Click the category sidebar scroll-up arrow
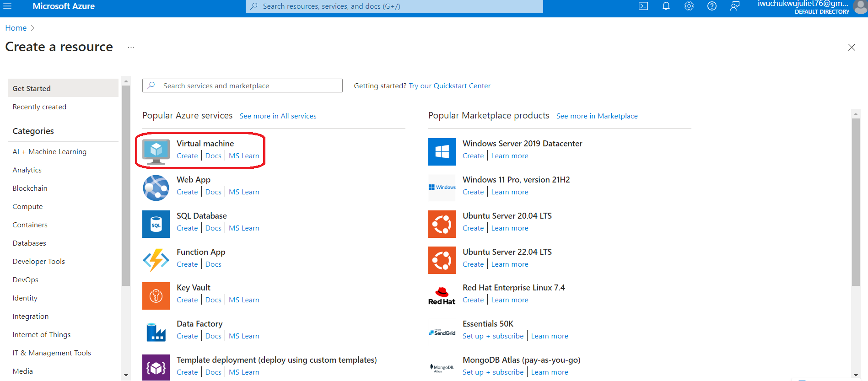 pos(126,81)
